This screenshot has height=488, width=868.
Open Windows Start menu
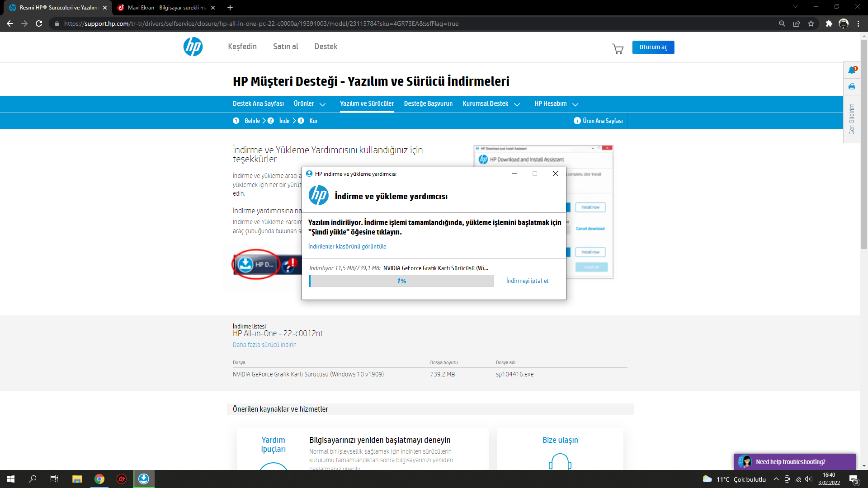point(11,479)
